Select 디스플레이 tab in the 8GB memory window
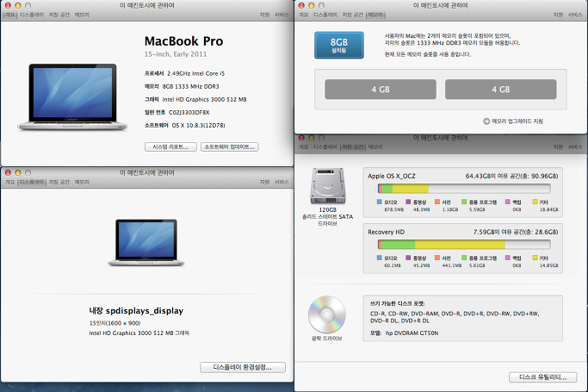This screenshot has width=588, height=392. tap(325, 15)
